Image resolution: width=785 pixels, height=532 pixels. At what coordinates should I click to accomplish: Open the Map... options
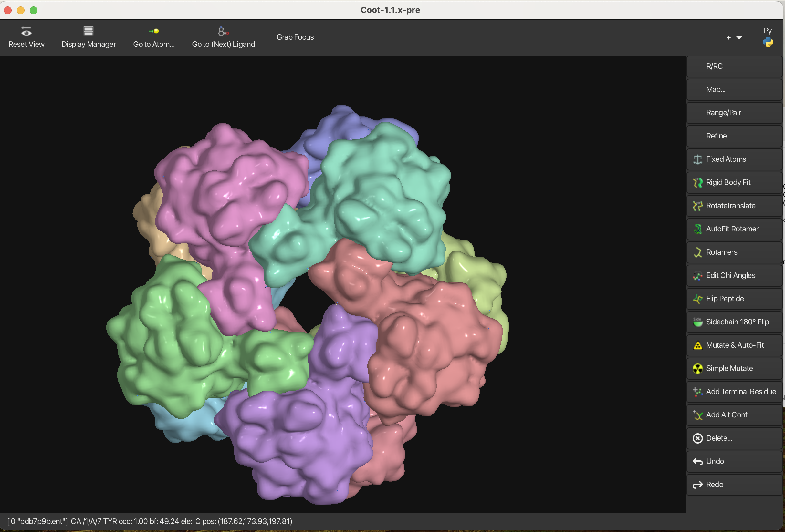click(734, 90)
